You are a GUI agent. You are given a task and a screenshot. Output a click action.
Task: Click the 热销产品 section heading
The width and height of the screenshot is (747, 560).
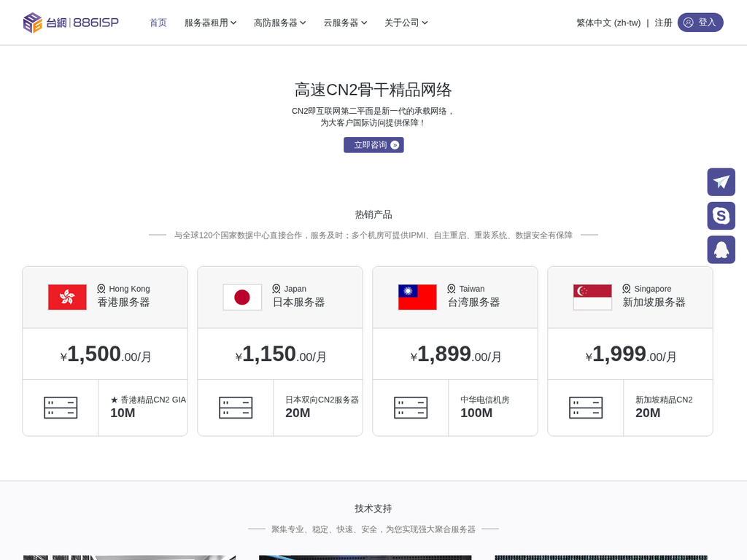click(x=373, y=215)
